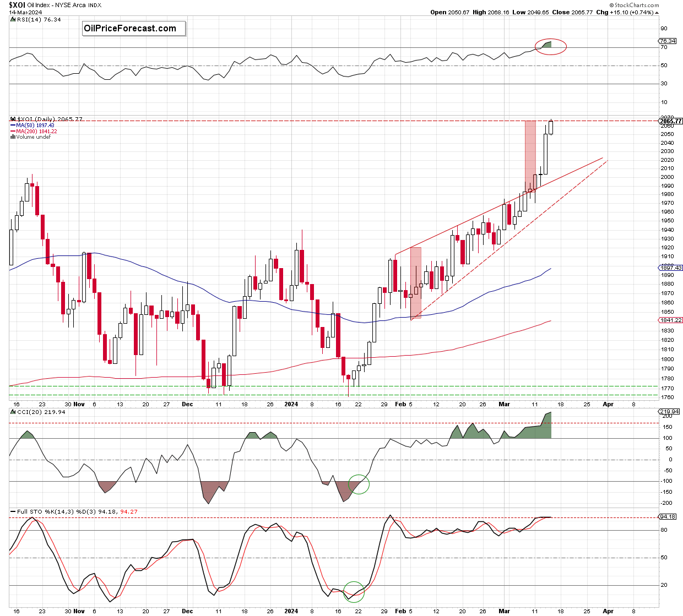
Task: Click the black line marker before Full STO
Action: (12, 511)
